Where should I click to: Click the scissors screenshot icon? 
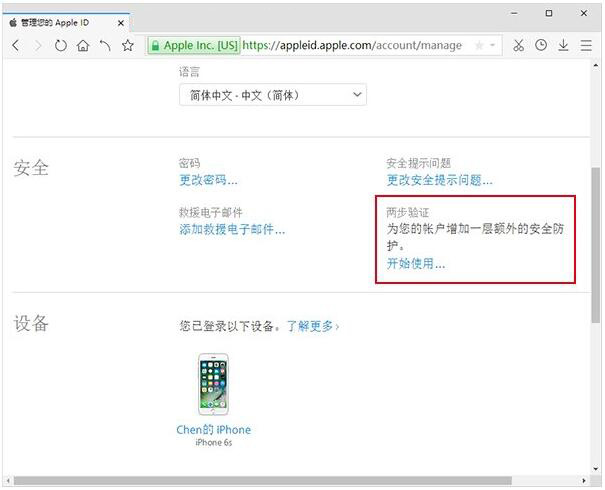coord(519,46)
